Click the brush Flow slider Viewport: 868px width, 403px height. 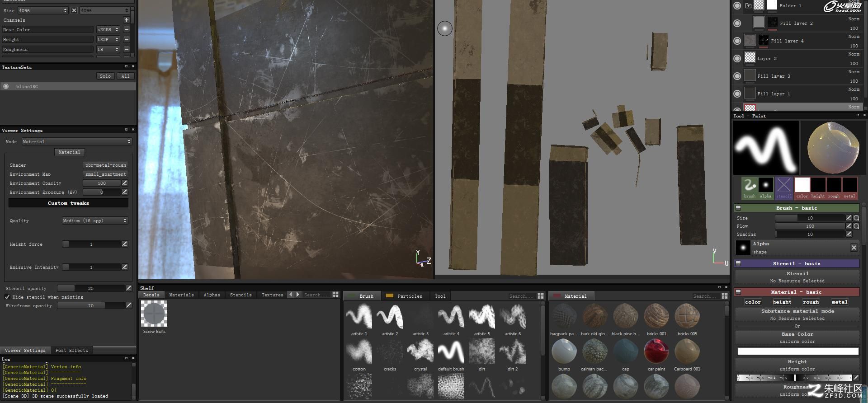coord(810,226)
